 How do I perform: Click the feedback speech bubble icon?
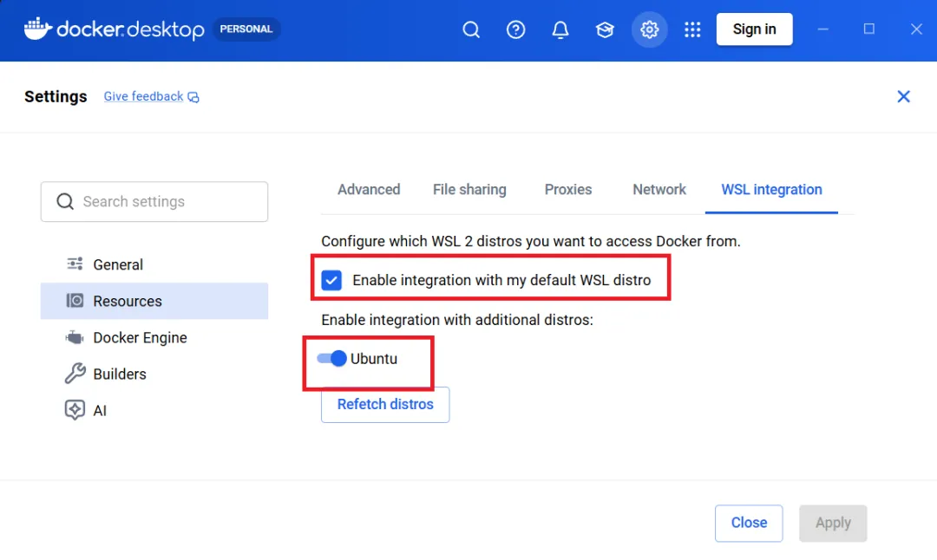(x=193, y=97)
